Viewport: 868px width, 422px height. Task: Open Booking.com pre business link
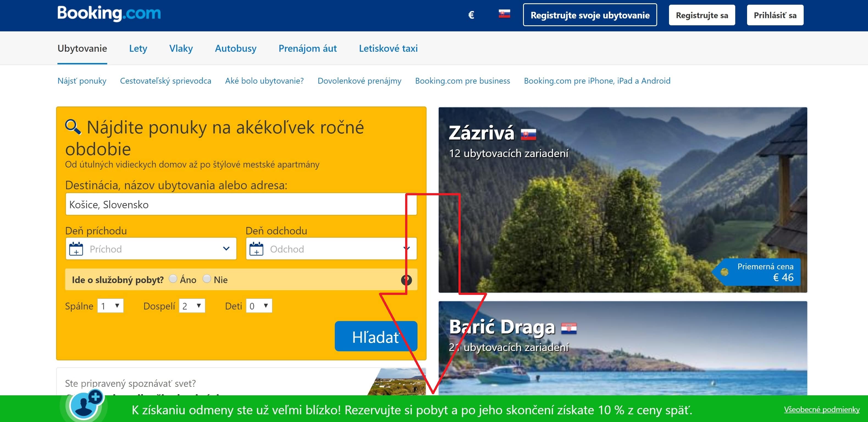point(462,81)
